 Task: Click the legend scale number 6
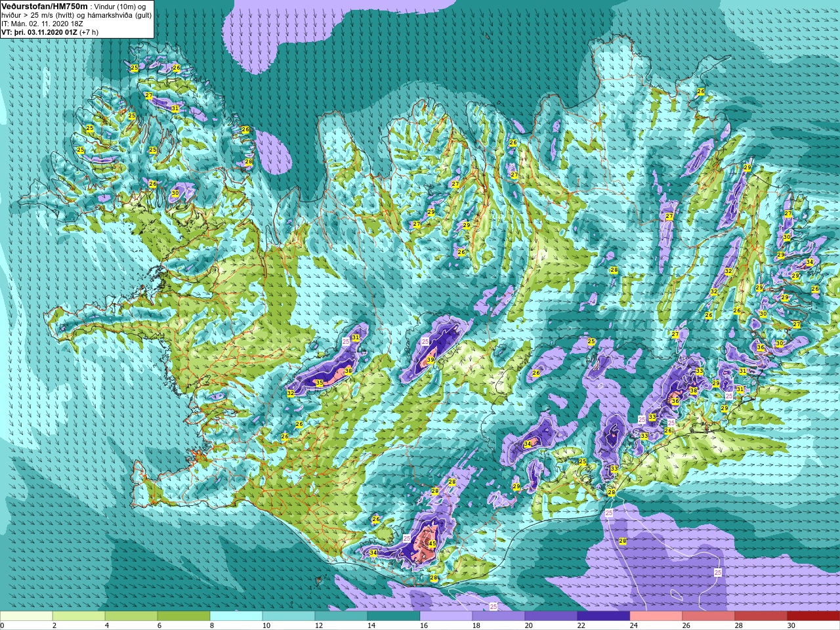(160, 625)
